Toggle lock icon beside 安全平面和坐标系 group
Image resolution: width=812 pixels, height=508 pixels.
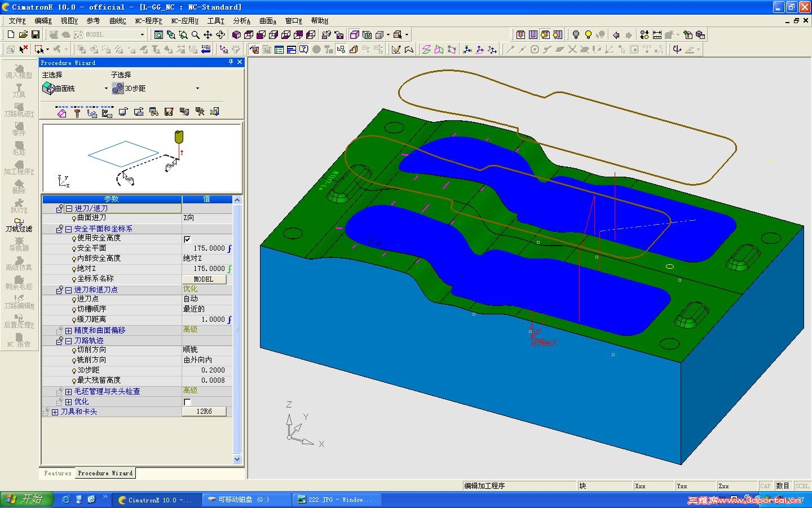coord(59,229)
